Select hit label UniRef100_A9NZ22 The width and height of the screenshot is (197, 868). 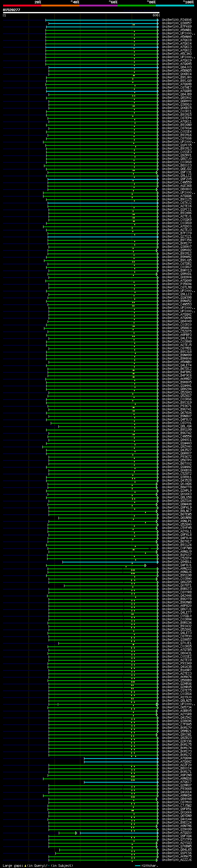[x=176, y=568]
